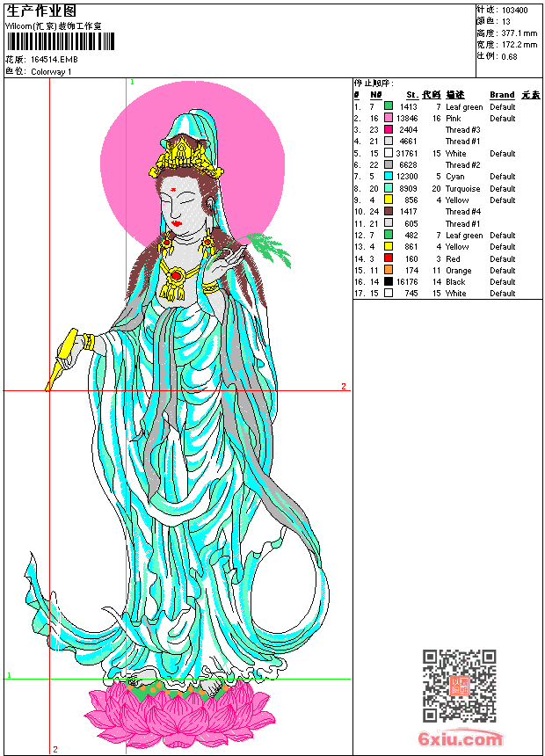Click the Default brand in the Black row
Viewport: 545px width, 756px height.
(503, 282)
